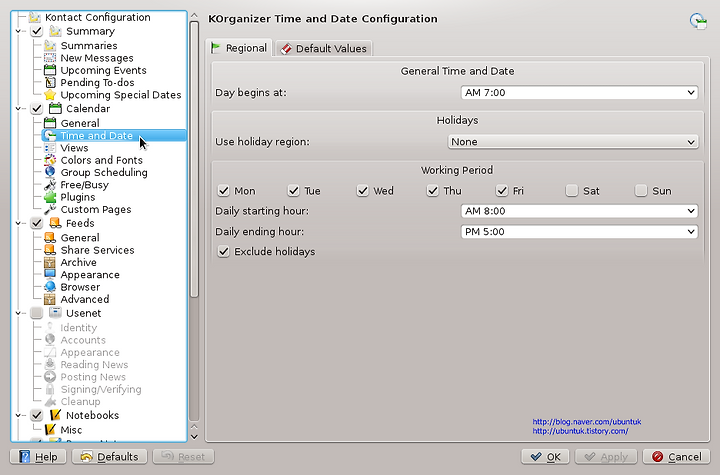Click the Calendar General icon

click(50, 123)
